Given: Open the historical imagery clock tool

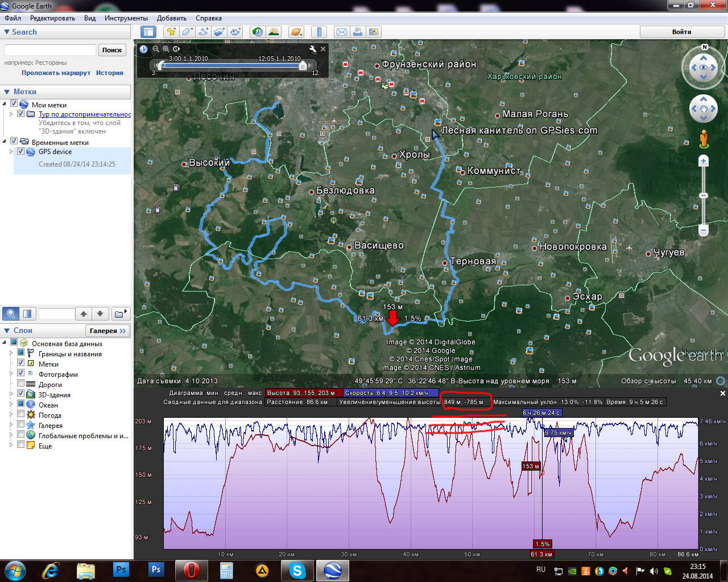Looking at the screenshot, I should [x=258, y=32].
